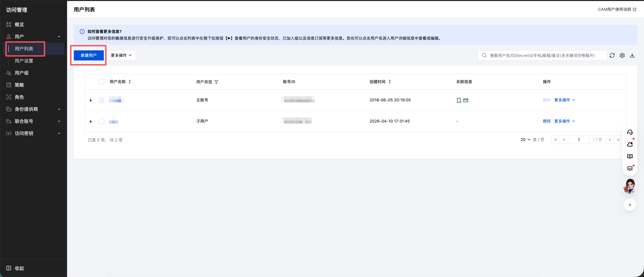
Task: Click the search magnifier icon
Action: click(484, 55)
